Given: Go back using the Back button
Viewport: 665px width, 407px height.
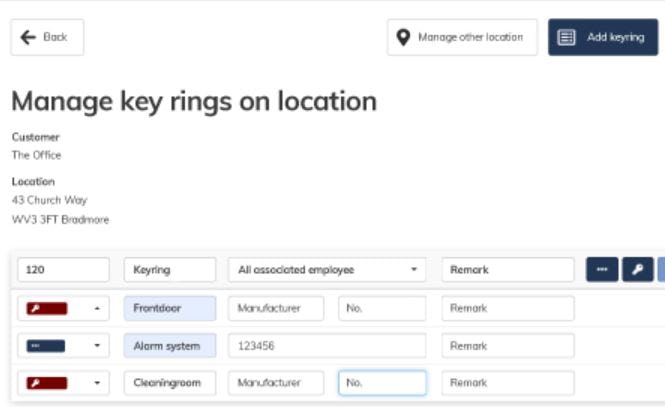Looking at the screenshot, I should point(47,37).
